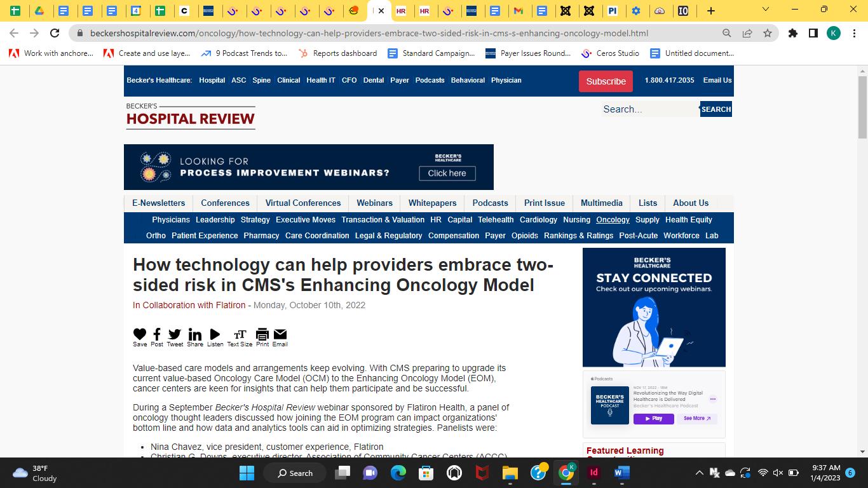Open the Rankings & Ratings topic link
The height and width of the screenshot is (488, 868).
(579, 236)
